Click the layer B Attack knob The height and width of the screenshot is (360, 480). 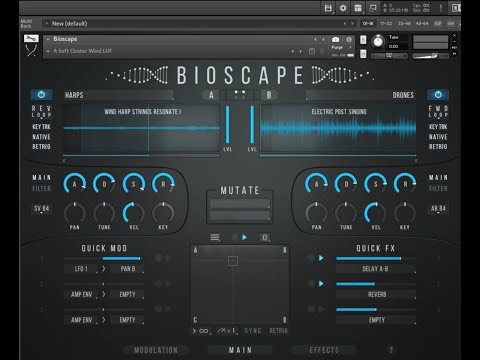pos(316,184)
